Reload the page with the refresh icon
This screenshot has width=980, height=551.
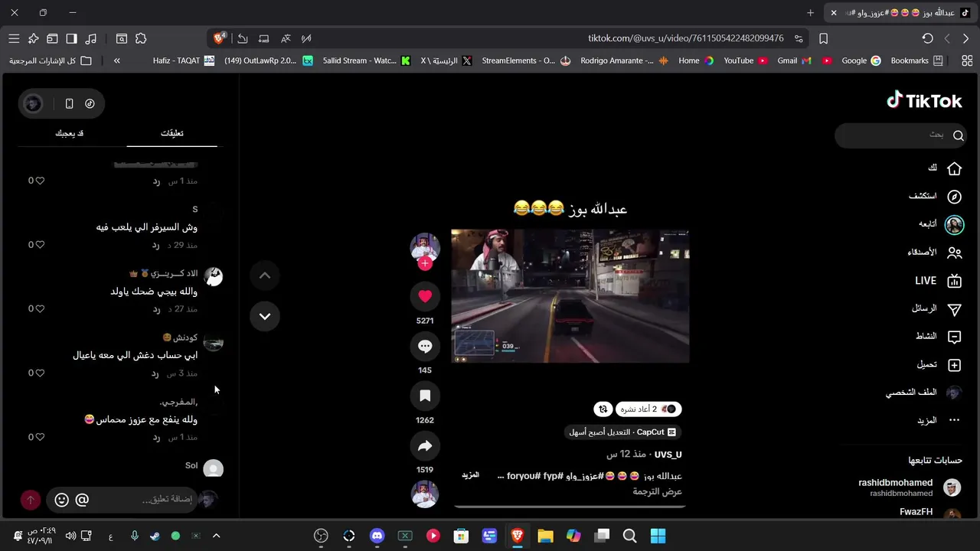coord(927,38)
